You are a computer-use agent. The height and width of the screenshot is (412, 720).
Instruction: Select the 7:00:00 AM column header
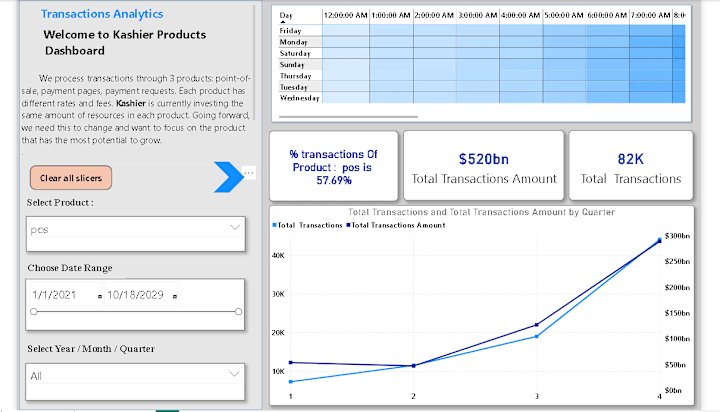pyautogui.click(x=651, y=15)
